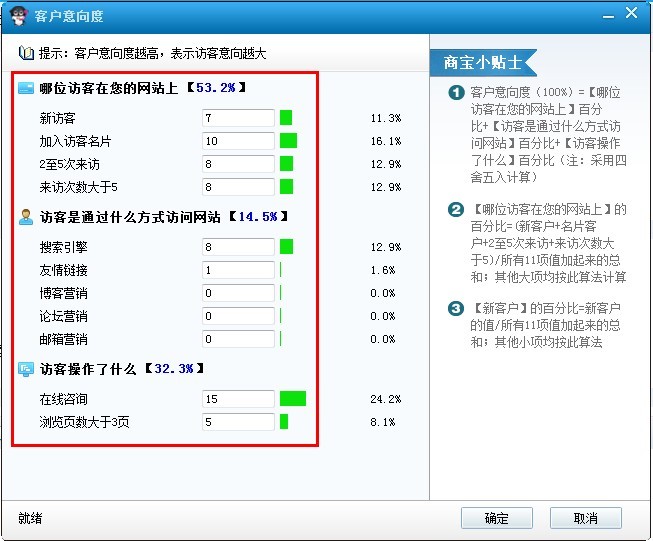Image resolution: width=653 pixels, height=541 pixels.
Task: Click the 商宝小贴士 panel header
Action: pyautogui.click(x=484, y=63)
